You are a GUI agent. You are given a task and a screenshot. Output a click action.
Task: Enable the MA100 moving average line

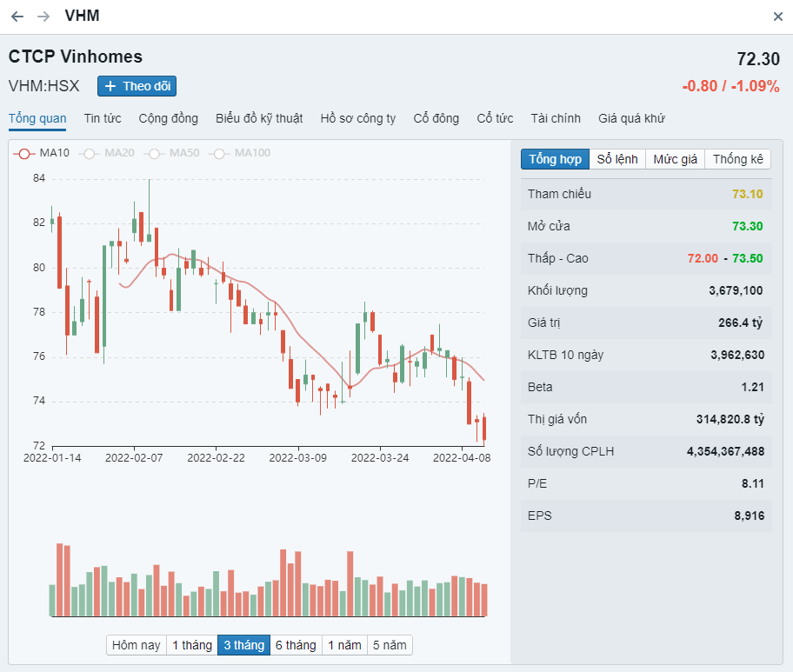pos(240,153)
